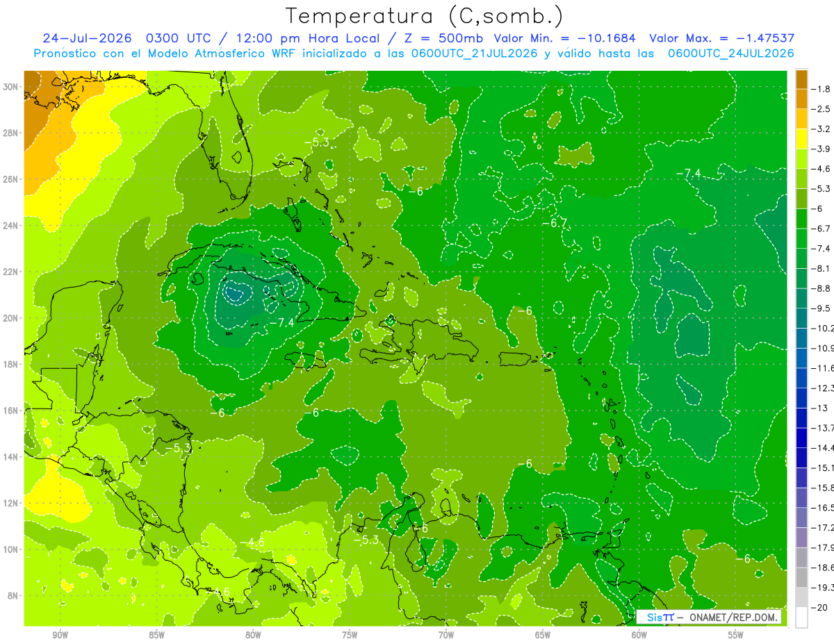
Task: Click the colorbar label "-3.9"
Action: pyautogui.click(x=820, y=149)
